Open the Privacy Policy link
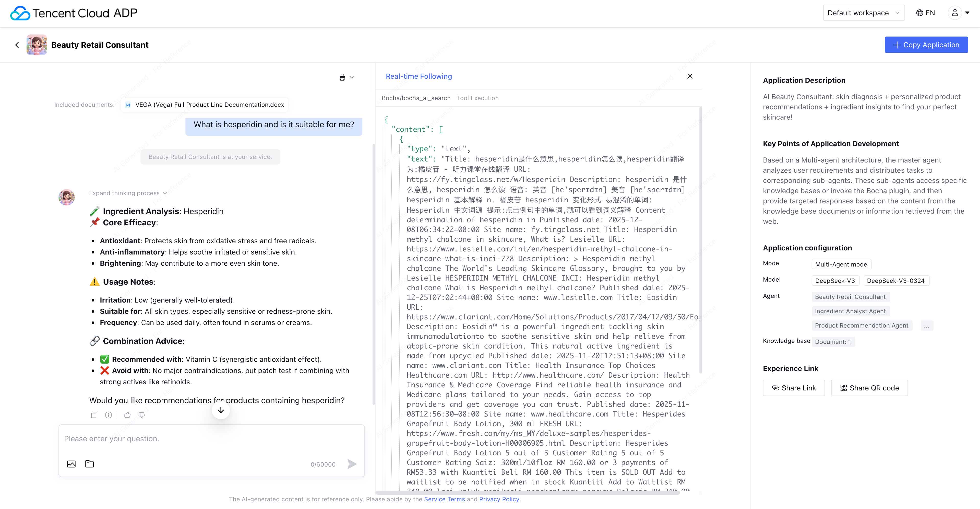The width and height of the screenshot is (980, 509). pos(499,499)
